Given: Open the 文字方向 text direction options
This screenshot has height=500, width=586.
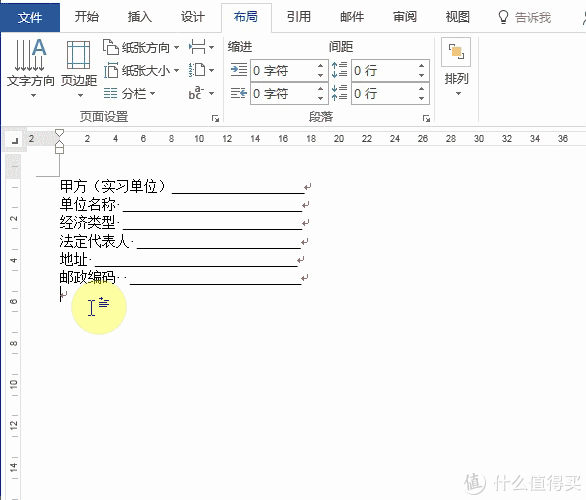Looking at the screenshot, I should coord(31,68).
